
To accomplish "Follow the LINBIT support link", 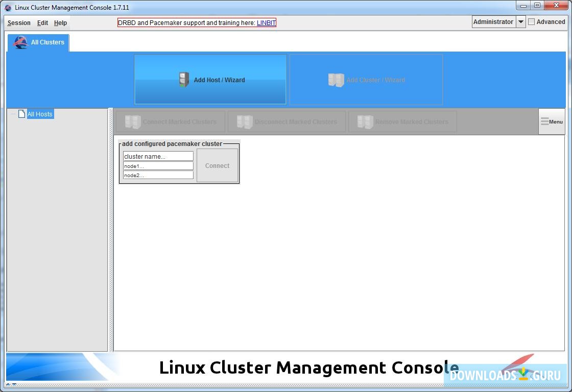I will coord(266,22).
